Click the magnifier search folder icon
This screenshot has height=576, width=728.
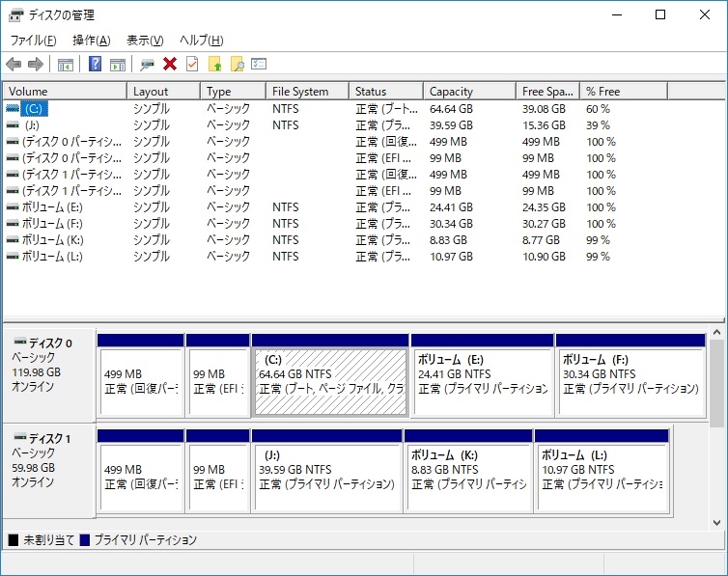[x=237, y=65]
